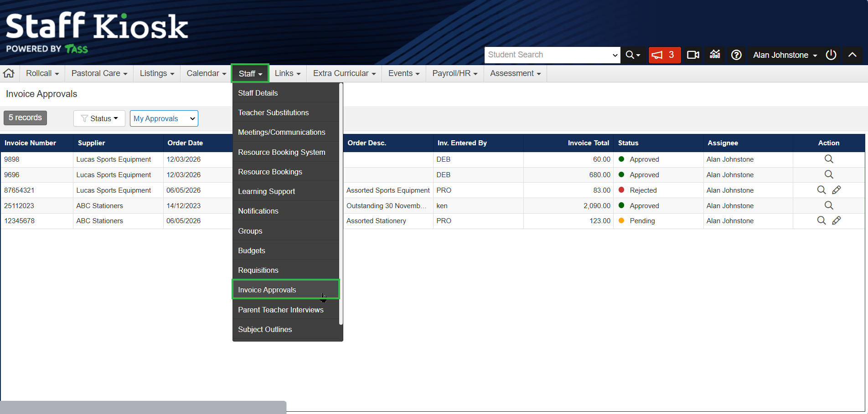Image resolution: width=868 pixels, height=414 pixels.
Task: Click the power logout icon
Action: coord(831,55)
